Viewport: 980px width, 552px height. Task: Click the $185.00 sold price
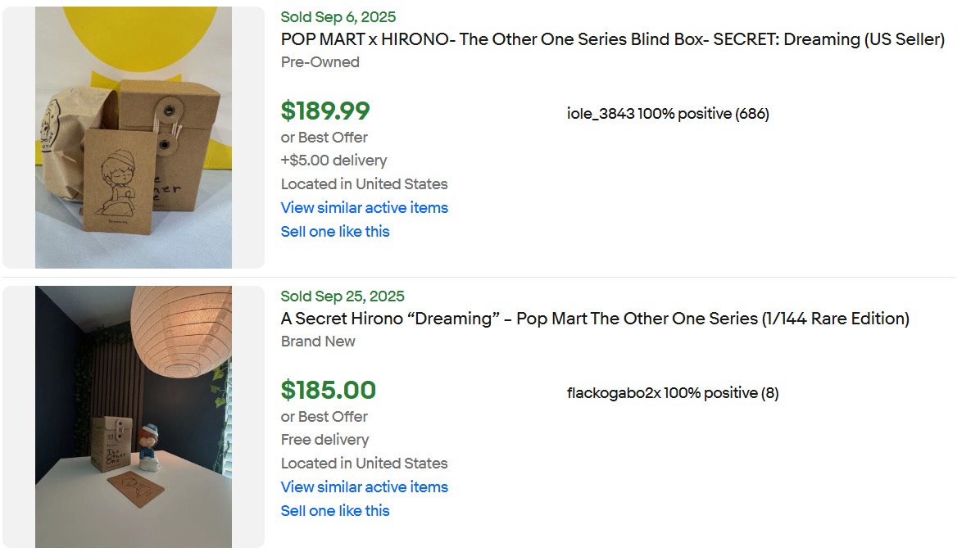(x=328, y=391)
